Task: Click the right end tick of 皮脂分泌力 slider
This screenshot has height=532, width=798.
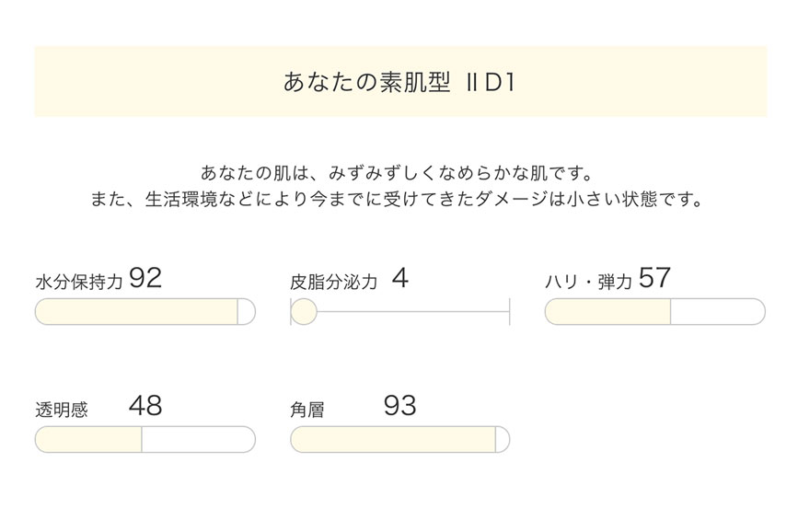Action: [x=509, y=312]
